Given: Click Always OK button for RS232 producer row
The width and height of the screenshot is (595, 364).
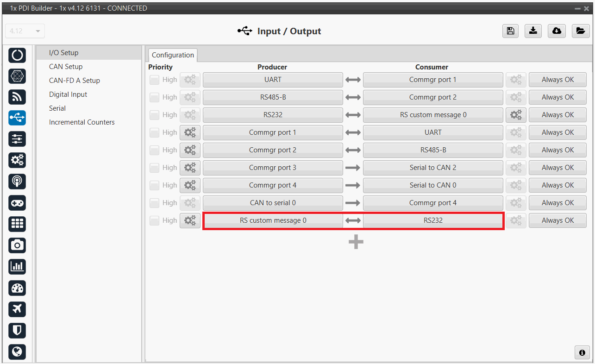Looking at the screenshot, I should [557, 115].
